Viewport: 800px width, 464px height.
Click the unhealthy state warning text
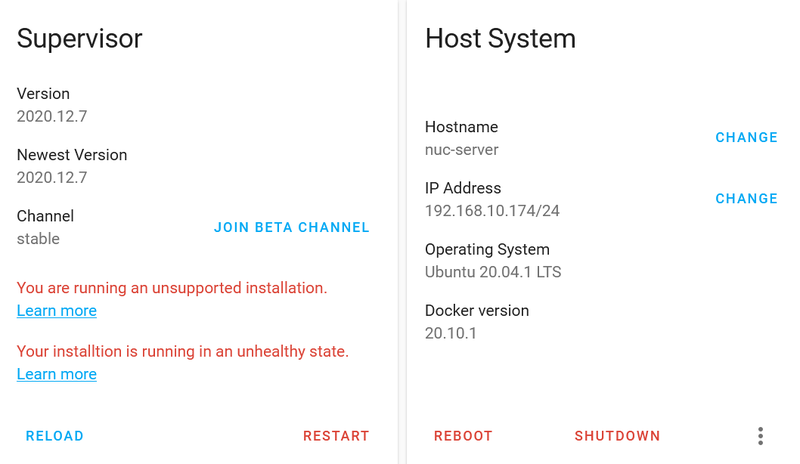pyautogui.click(x=183, y=352)
